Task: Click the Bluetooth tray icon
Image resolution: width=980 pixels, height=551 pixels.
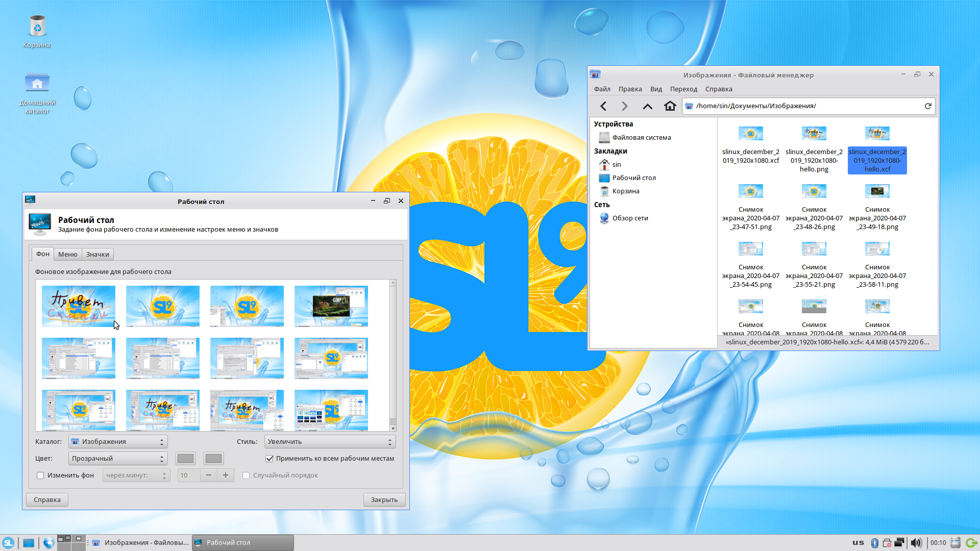Action: coord(874,543)
